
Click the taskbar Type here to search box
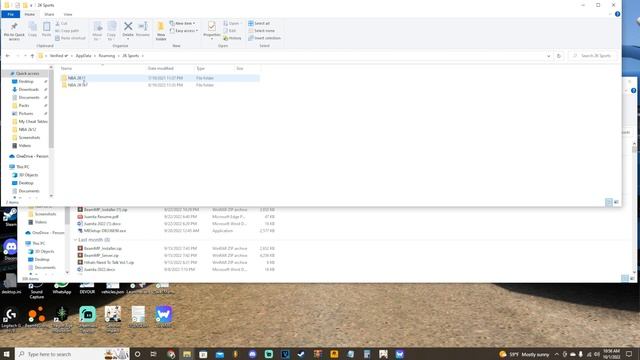(72, 354)
